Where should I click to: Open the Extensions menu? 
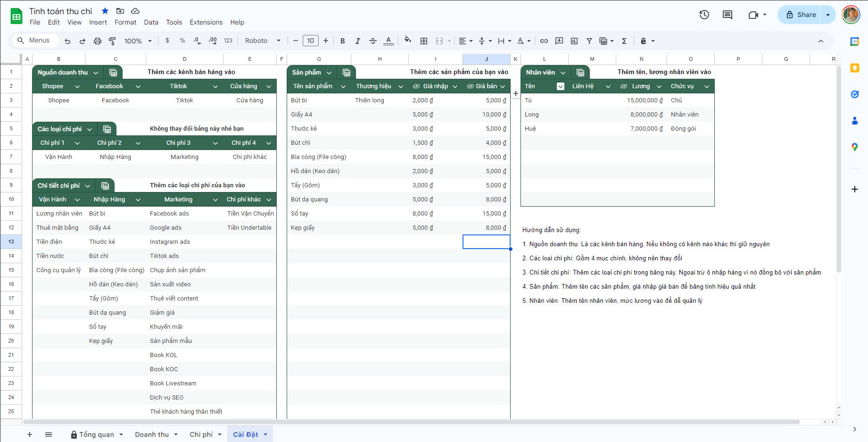coord(206,22)
